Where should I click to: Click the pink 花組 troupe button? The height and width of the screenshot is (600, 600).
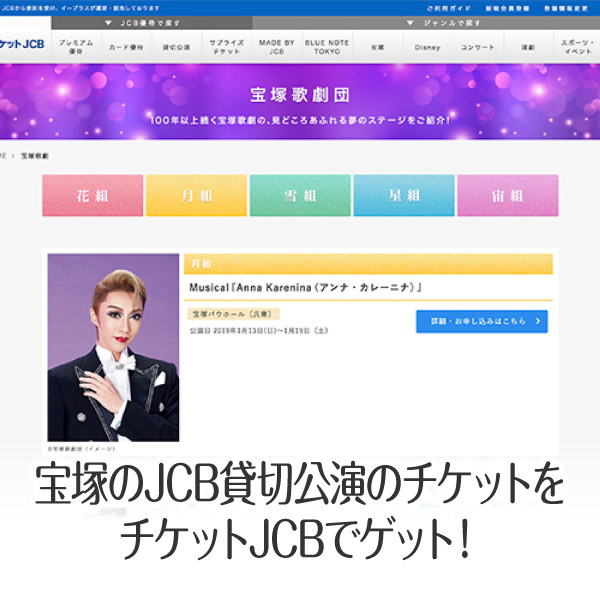(93, 196)
